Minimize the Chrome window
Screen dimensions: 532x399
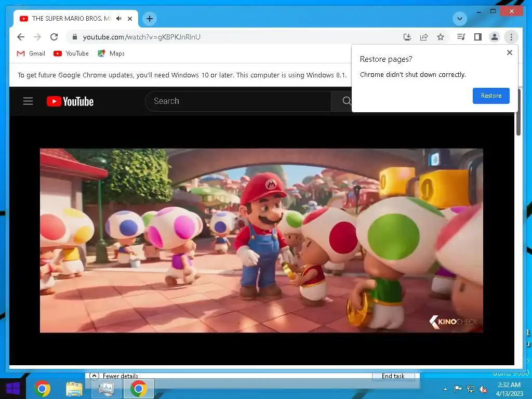point(478,11)
